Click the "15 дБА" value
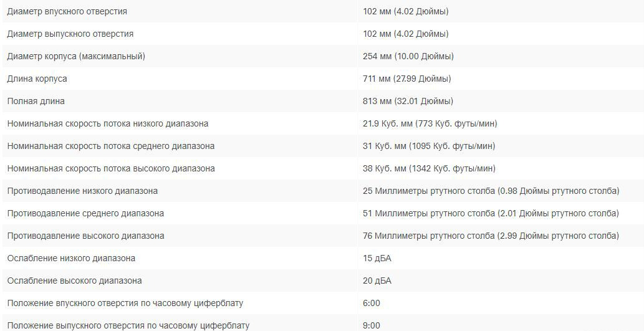644x331 pixels. (377, 258)
